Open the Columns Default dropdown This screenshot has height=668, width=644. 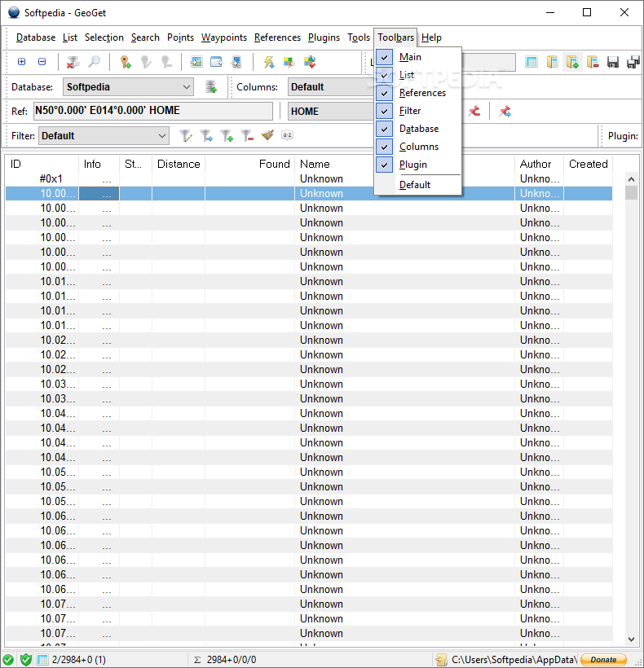click(331, 87)
